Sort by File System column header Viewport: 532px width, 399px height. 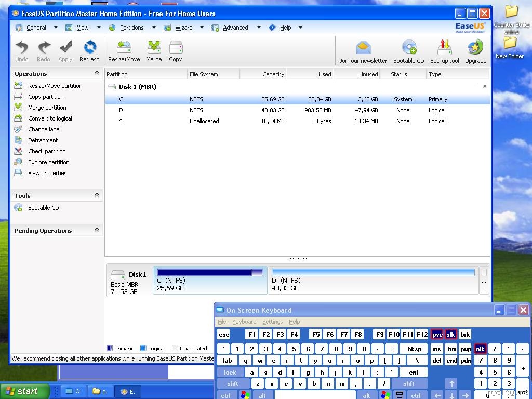(x=213, y=74)
